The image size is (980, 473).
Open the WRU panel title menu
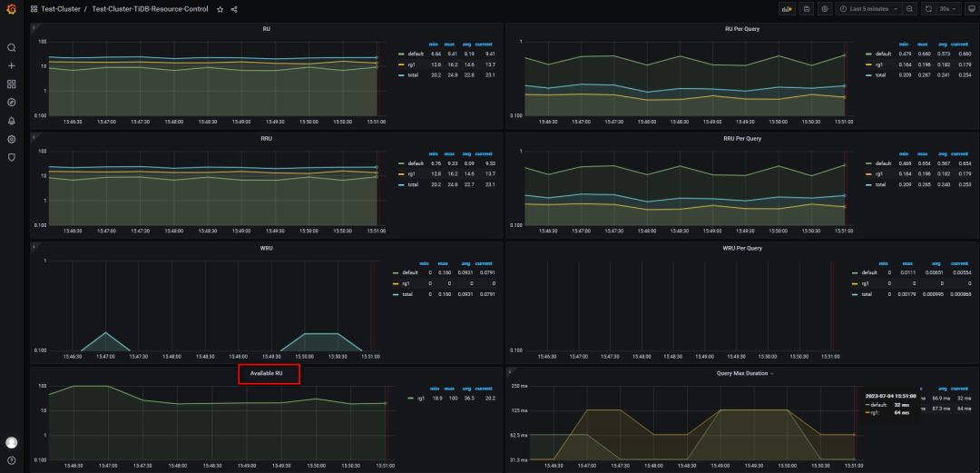pos(267,248)
